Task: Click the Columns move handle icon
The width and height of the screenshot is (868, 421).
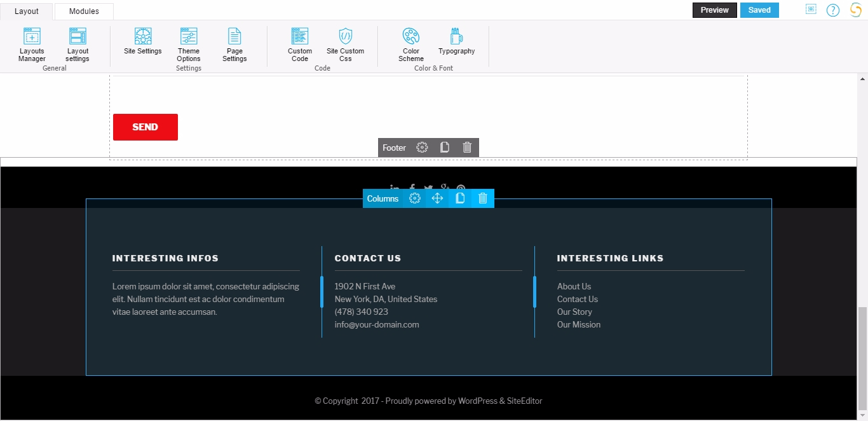Action: (437, 198)
